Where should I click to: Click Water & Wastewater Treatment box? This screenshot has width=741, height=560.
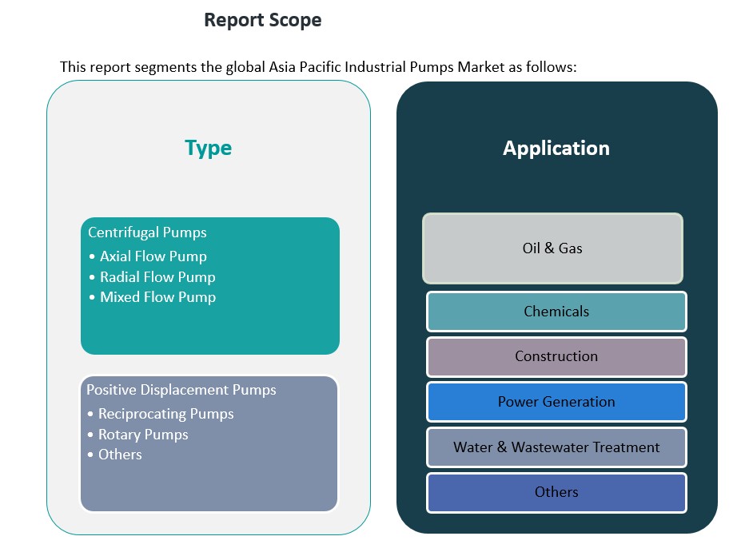coord(556,447)
